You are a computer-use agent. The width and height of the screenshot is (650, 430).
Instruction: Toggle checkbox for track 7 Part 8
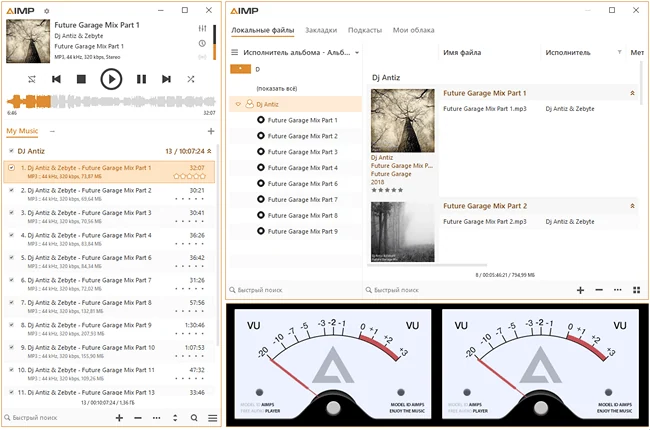[12, 302]
